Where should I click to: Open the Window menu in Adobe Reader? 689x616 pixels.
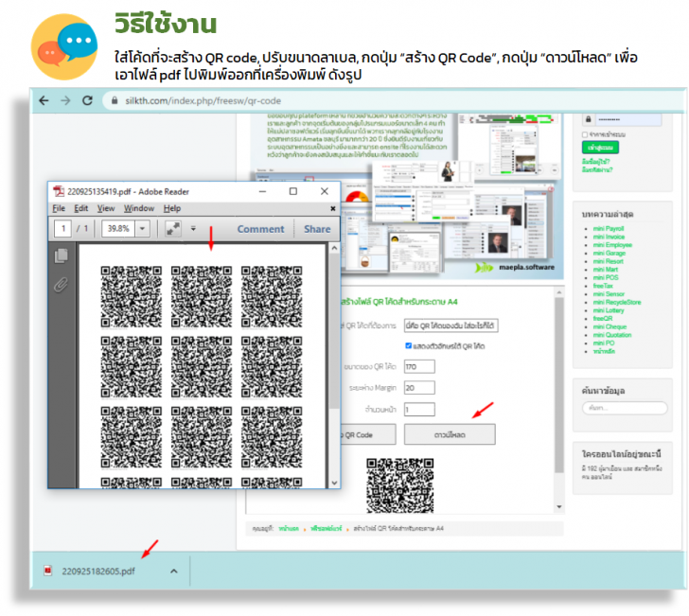(x=139, y=208)
